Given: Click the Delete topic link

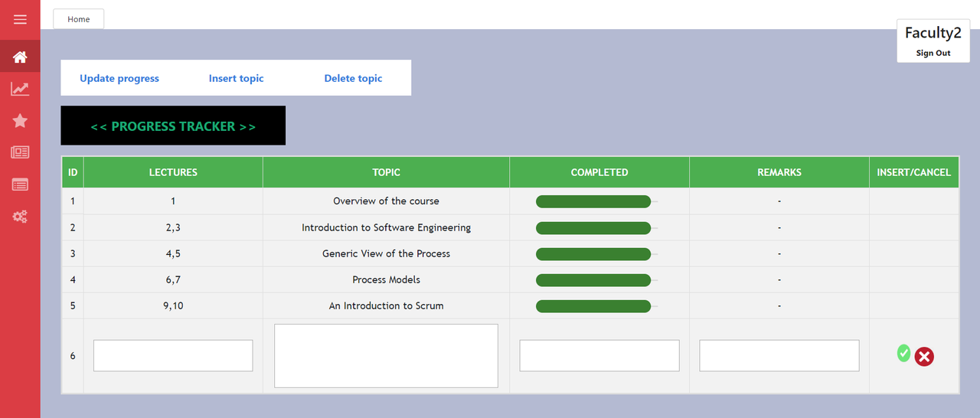Looking at the screenshot, I should [353, 78].
